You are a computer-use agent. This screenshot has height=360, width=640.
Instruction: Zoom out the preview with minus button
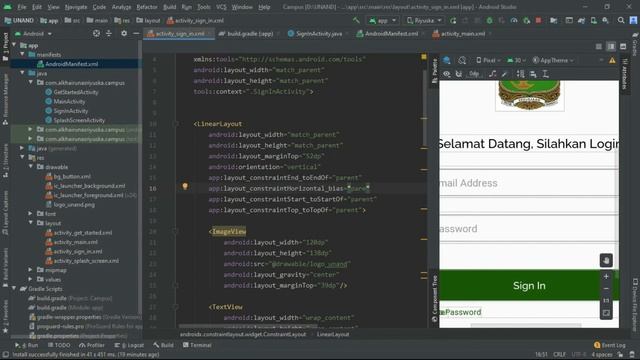[x=606, y=289]
